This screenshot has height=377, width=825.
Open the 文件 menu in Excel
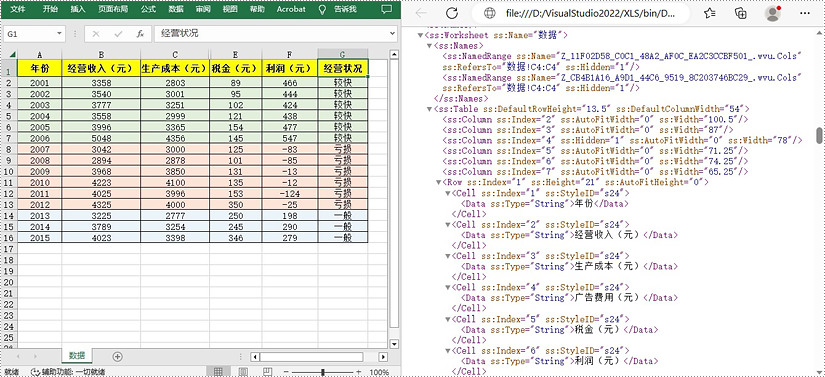(18, 9)
